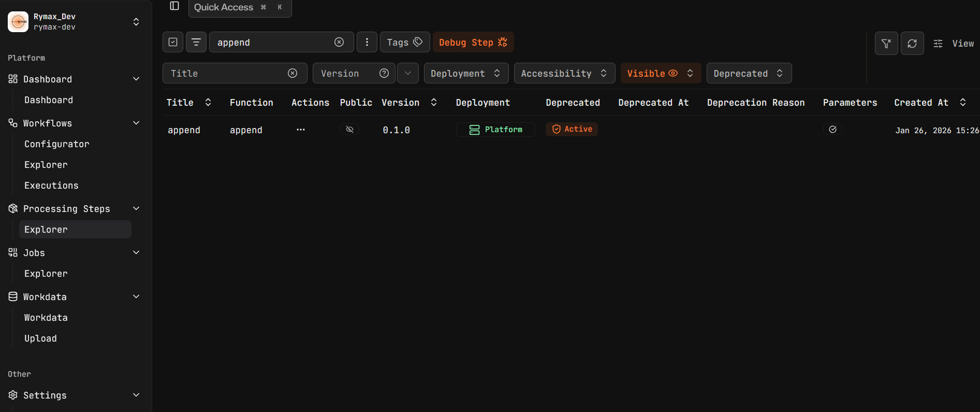
Task: Clear the append search text
Action: 339,42
